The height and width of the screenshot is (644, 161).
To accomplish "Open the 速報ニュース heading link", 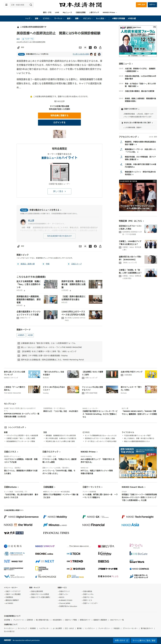I will pyautogui.click(x=126, y=64).
